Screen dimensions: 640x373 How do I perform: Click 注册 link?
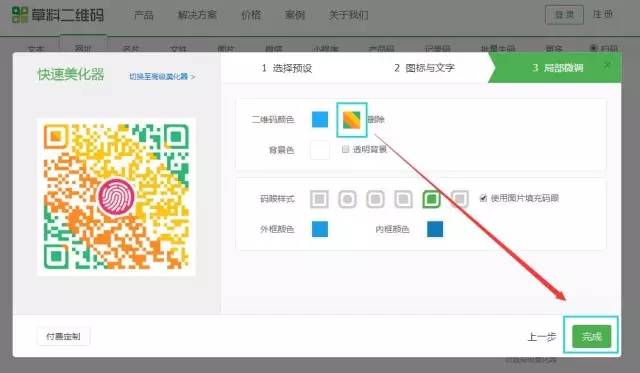tap(603, 14)
